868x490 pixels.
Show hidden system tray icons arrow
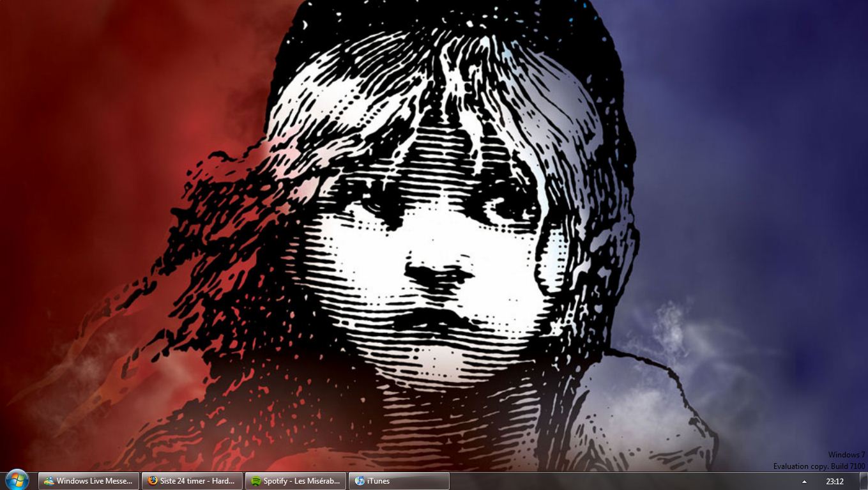(804, 482)
